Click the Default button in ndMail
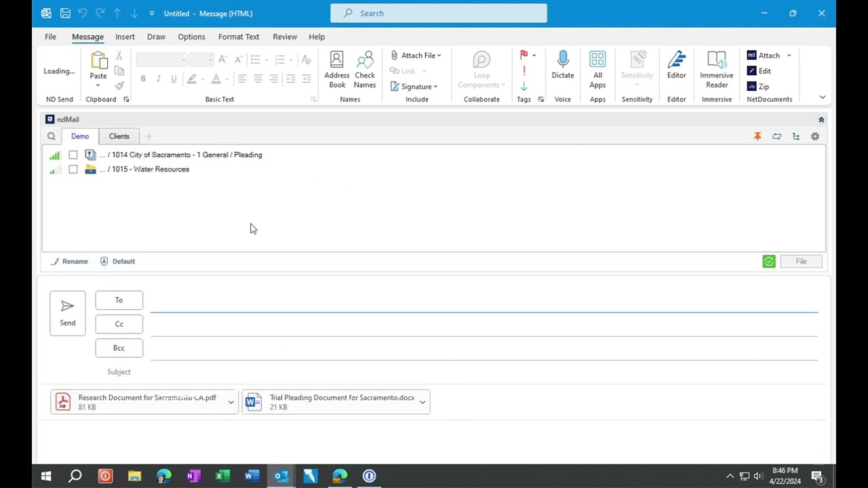The height and width of the screenshot is (488, 868). [x=117, y=262]
